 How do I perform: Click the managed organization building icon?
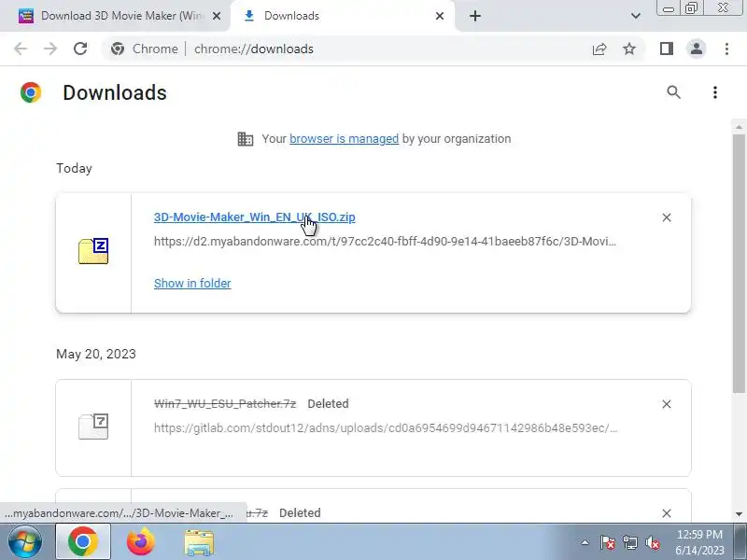(x=246, y=139)
